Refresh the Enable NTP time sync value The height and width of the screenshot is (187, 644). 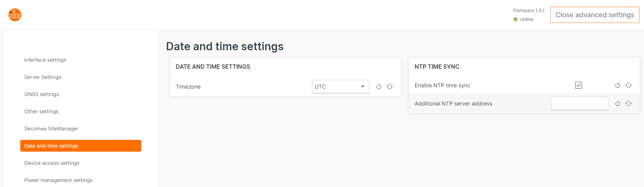(x=628, y=86)
